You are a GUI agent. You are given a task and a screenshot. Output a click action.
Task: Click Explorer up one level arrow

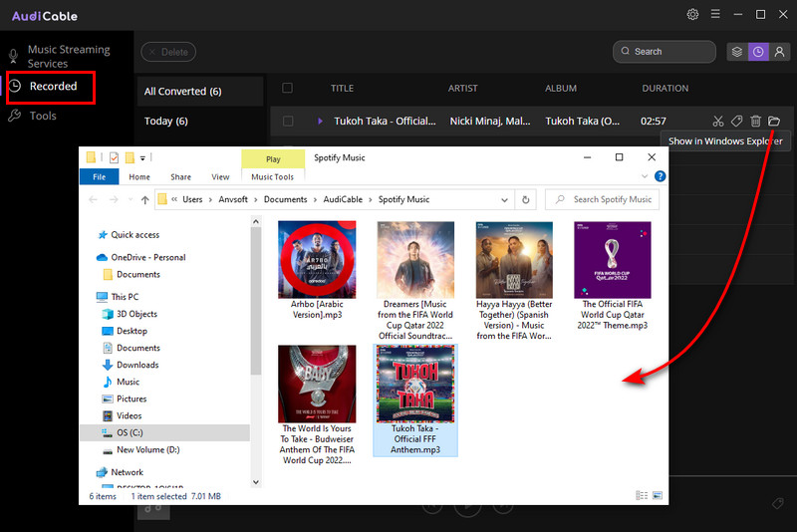(x=144, y=199)
